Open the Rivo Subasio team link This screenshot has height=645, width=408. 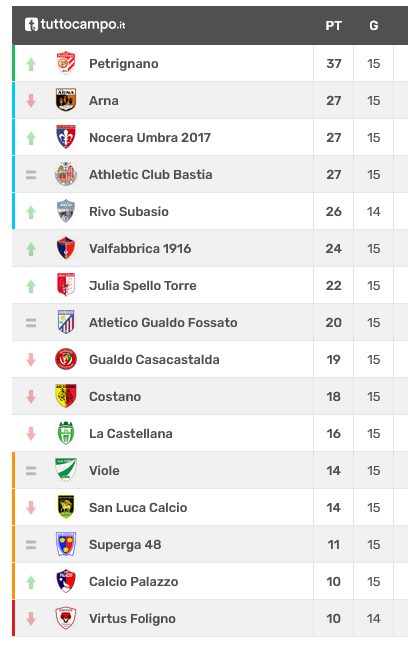tap(129, 211)
